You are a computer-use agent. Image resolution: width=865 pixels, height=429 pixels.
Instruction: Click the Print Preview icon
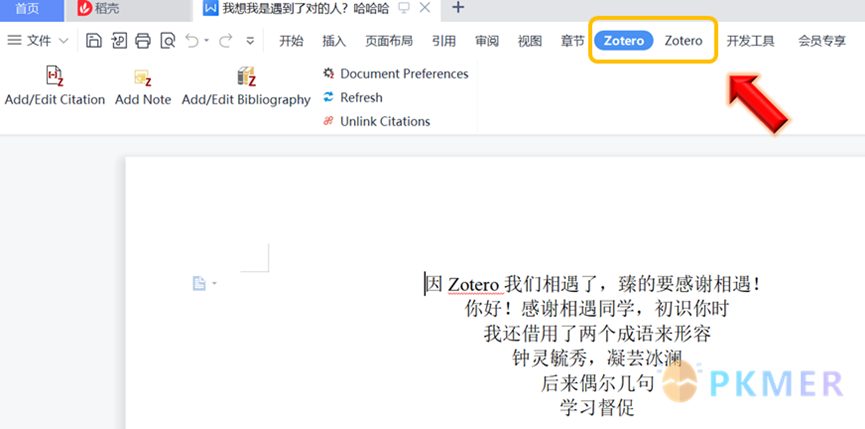click(x=168, y=40)
